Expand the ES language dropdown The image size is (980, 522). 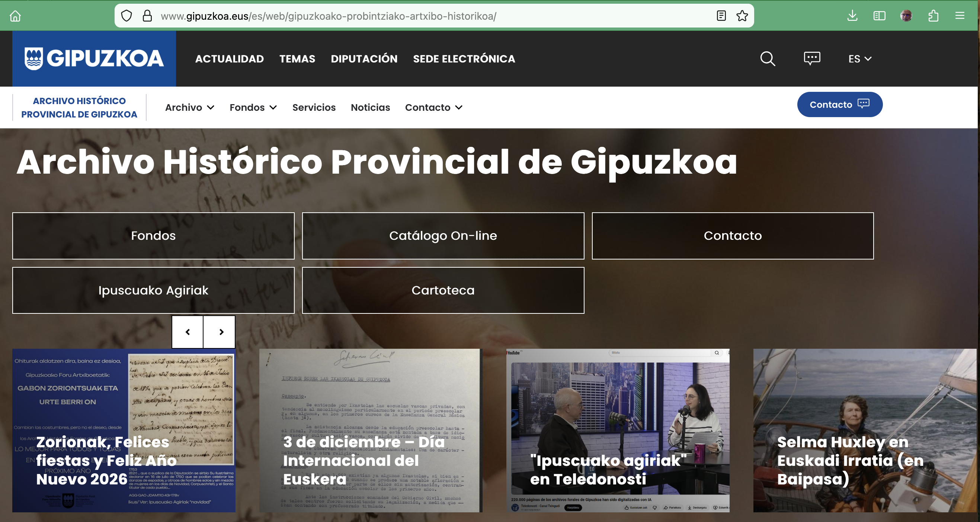(x=859, y=59)
